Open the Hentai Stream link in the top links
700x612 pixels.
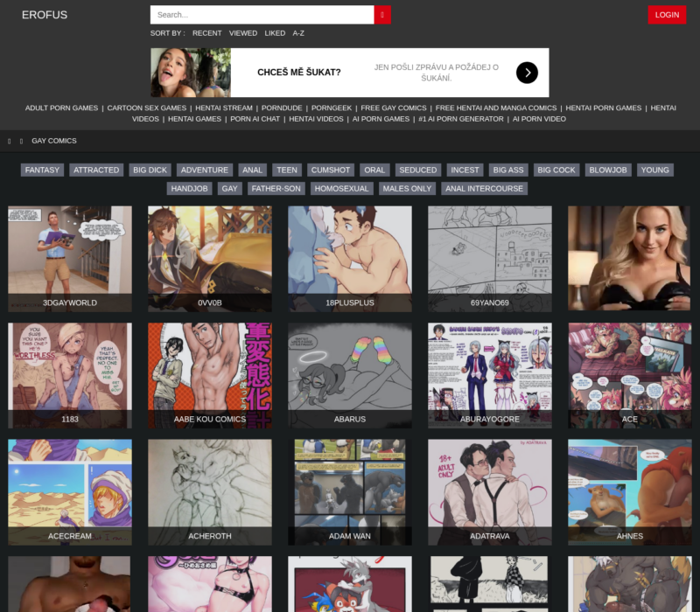click(224, 108)
